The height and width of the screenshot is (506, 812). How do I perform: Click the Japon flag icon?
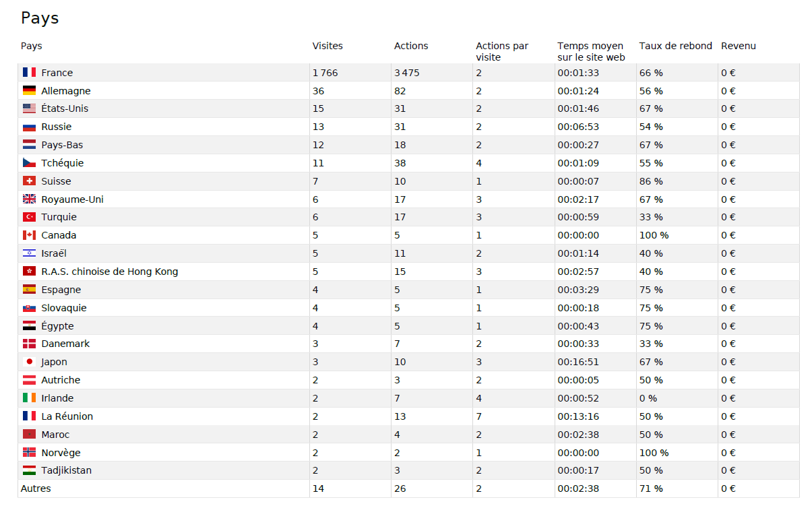(29, 362)
